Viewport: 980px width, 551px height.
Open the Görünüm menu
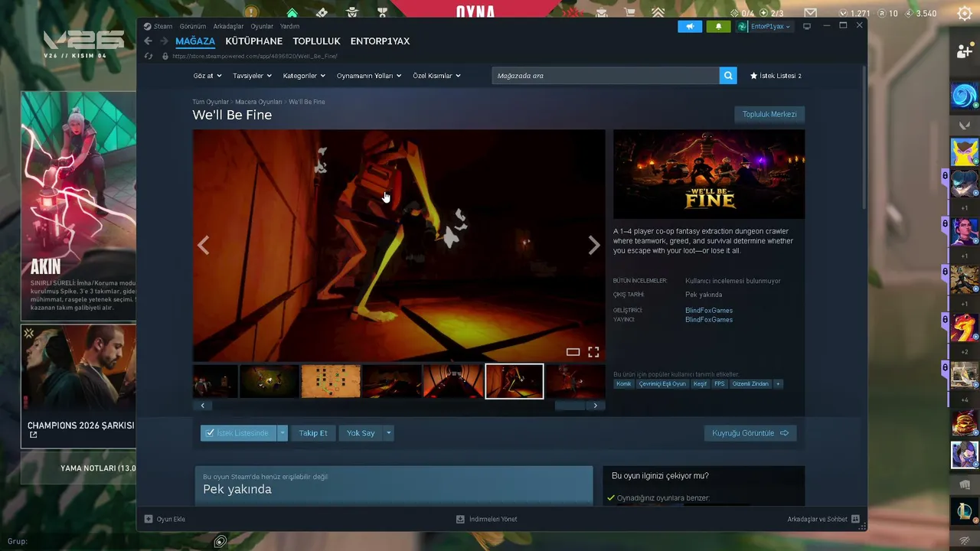pyautogui.click(x=193, y=26)
